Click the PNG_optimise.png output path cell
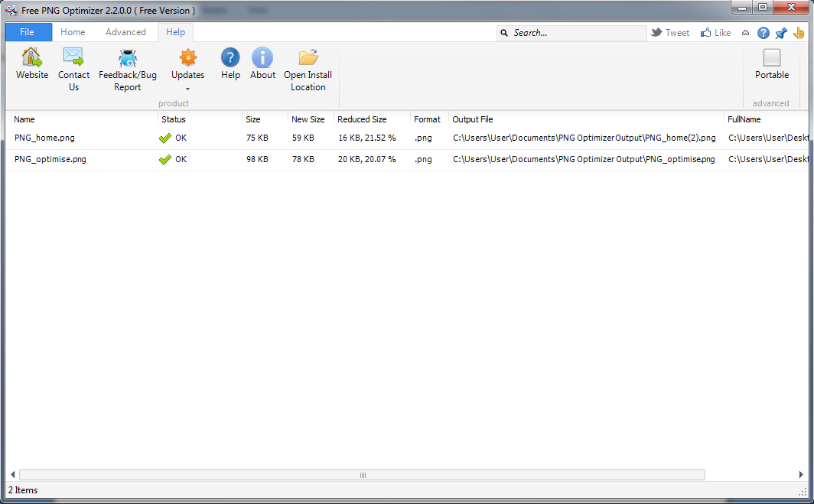 [584, 159]
